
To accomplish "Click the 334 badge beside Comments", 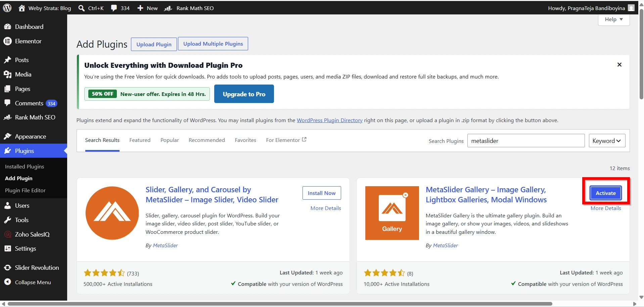I will (51, 103).
